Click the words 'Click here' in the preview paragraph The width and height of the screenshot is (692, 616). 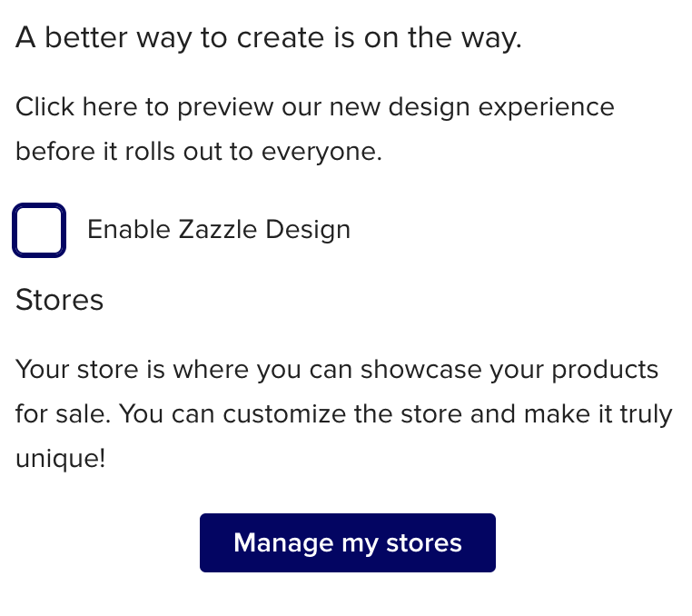click(76, 107)
